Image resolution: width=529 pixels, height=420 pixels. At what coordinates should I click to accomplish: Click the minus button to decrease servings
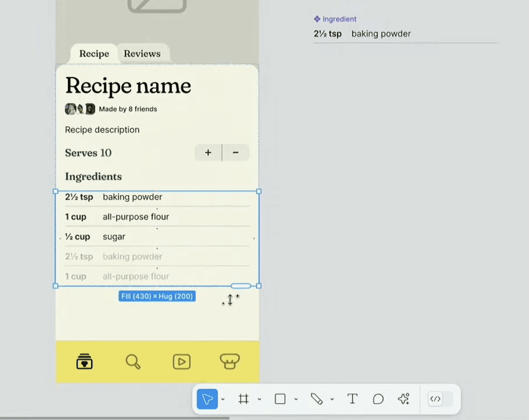click(x=235, y=152)
